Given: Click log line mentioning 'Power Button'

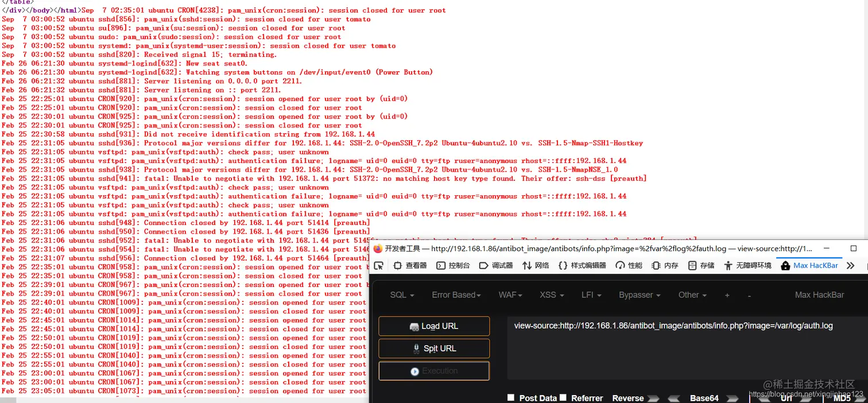Looking at the screenshot, I should coord(217,72).
